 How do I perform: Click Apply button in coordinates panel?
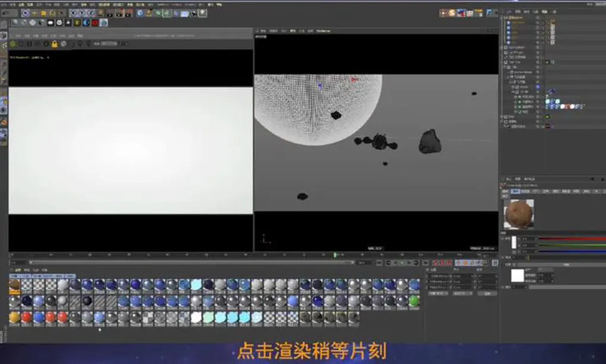[487, 294]
